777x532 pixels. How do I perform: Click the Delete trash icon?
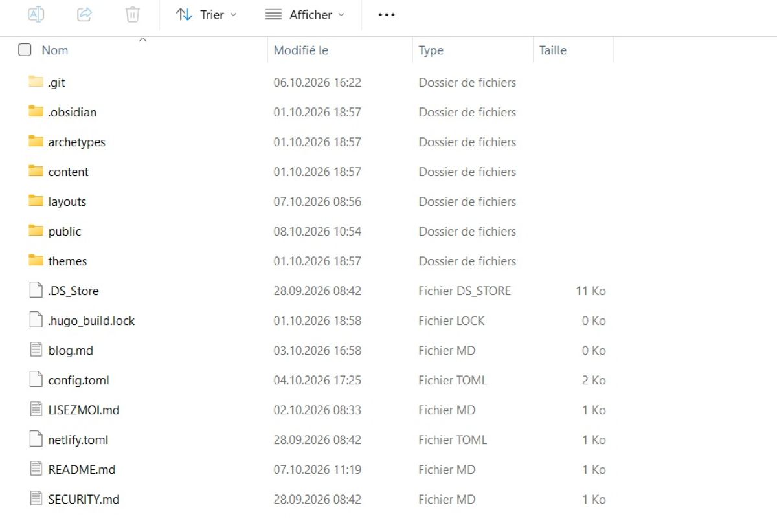click(133, 14)
